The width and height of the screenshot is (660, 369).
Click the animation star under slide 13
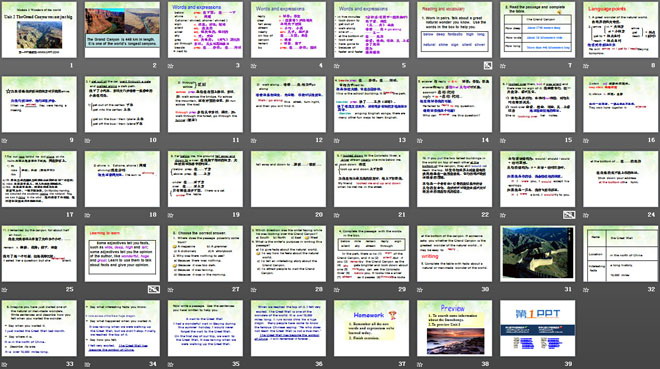337,141
